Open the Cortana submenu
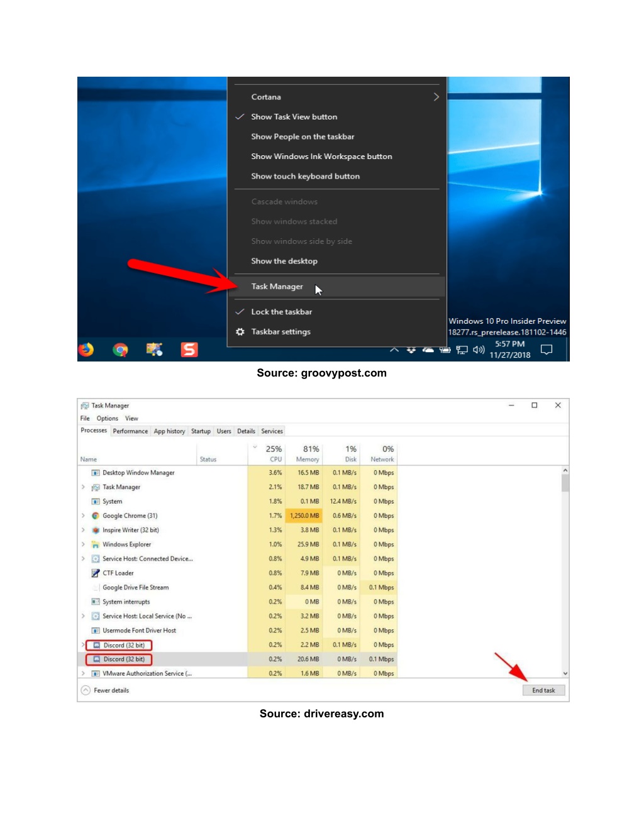The height and width of the screenshot is (833, 644). click(x=336, y=97)
